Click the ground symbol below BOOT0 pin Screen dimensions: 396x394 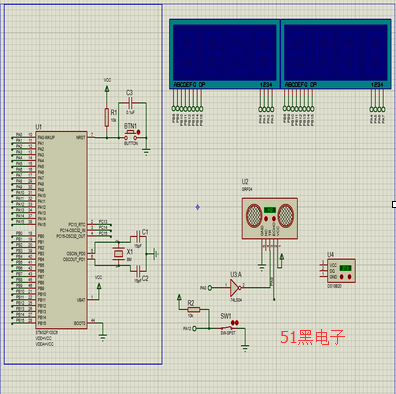coord(103,338)
